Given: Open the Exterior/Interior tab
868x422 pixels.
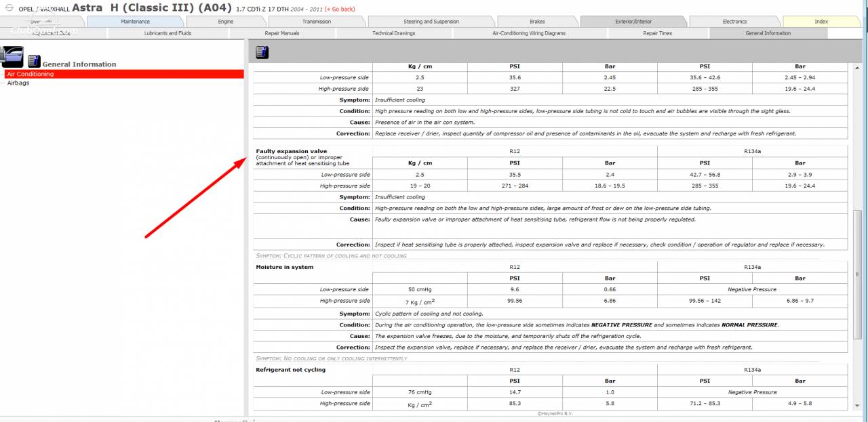Looking at the screenshot, I should 633,22.
